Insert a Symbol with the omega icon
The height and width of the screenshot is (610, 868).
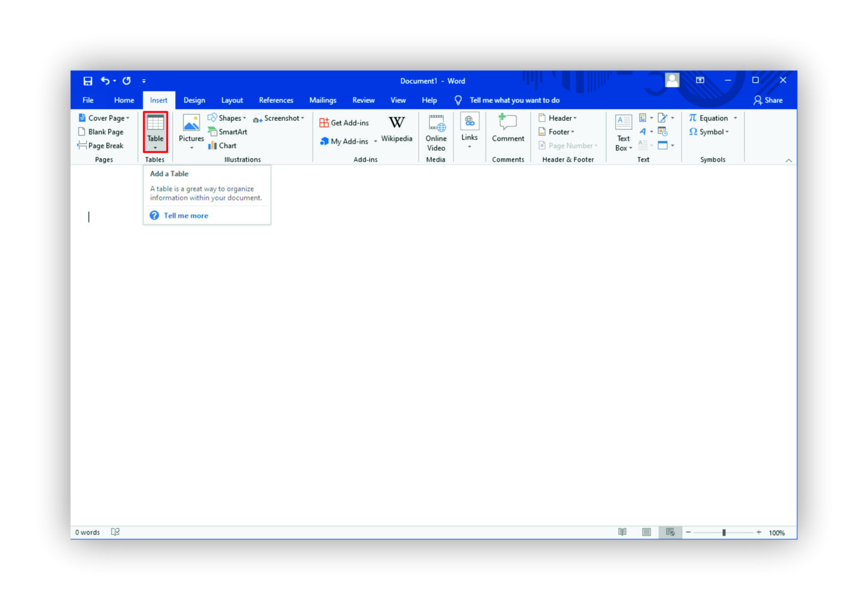708,132
